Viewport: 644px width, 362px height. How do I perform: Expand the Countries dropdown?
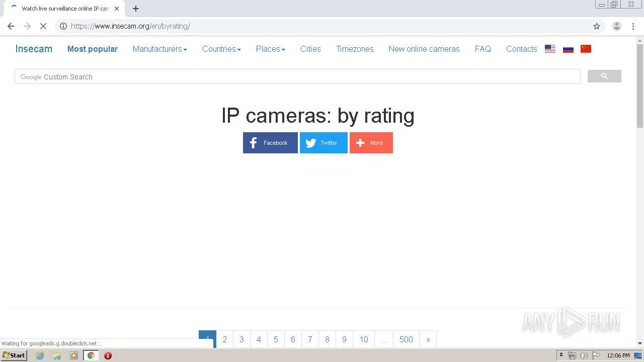221,49
